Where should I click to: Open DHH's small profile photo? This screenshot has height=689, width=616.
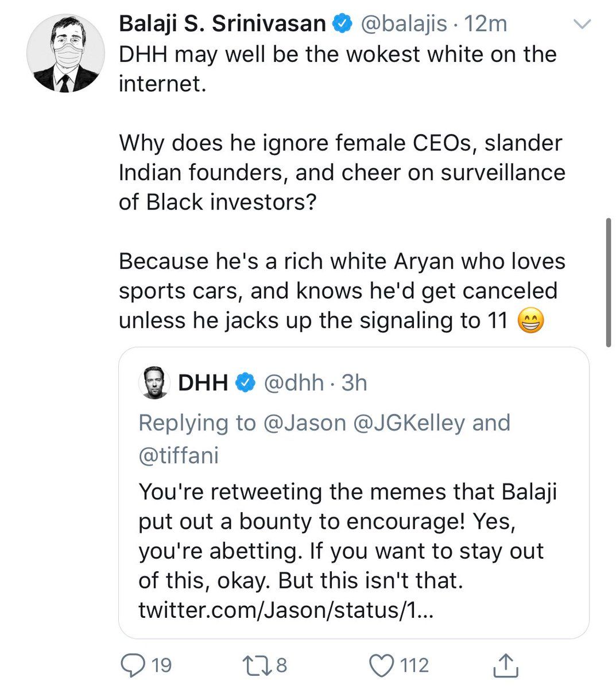tap(154, 382)
